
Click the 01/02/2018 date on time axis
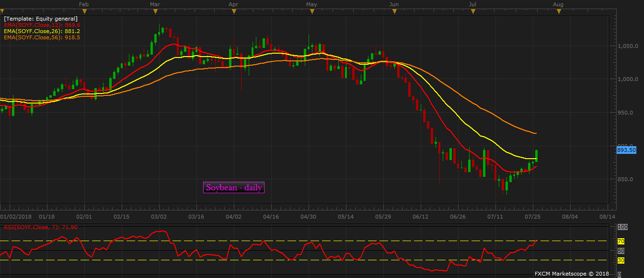point(16,216)
